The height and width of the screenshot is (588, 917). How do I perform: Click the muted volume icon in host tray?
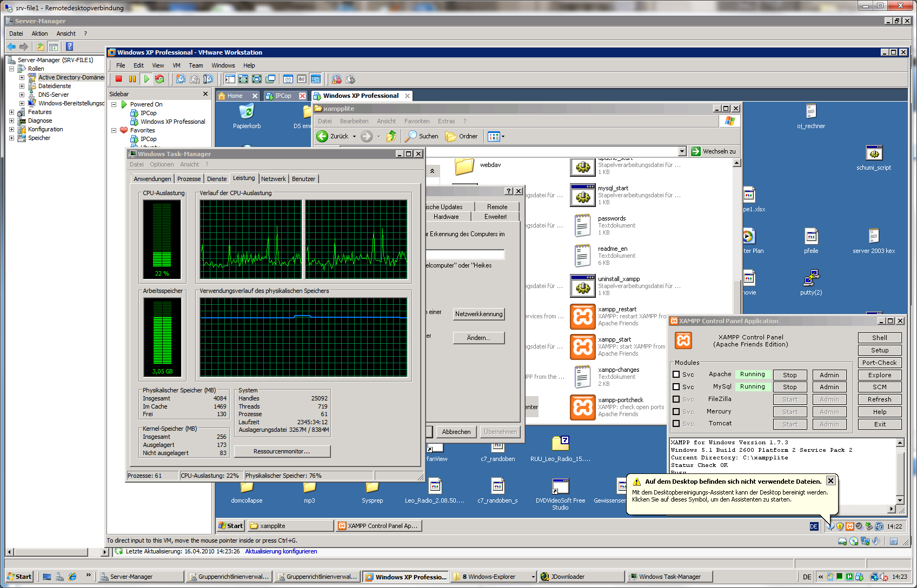(884, 577)
